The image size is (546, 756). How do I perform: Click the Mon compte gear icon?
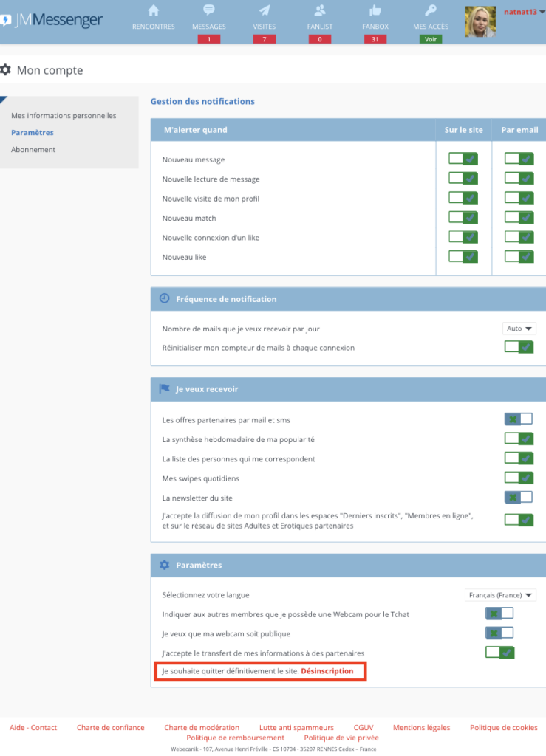click(x=6, y=70)
